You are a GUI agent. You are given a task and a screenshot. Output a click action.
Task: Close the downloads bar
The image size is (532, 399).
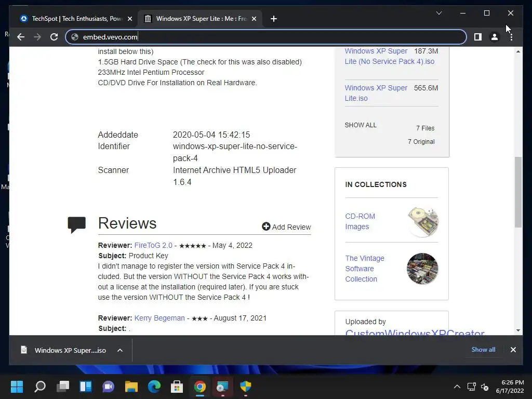click(x=513, y=350)
